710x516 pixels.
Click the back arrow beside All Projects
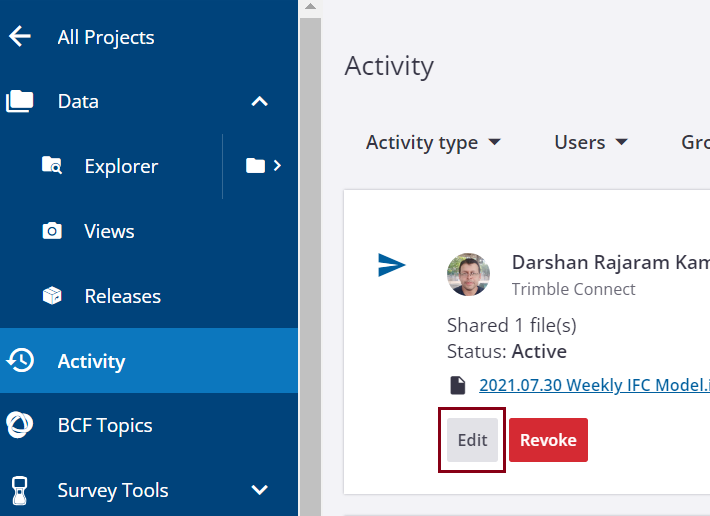(20, 37)
